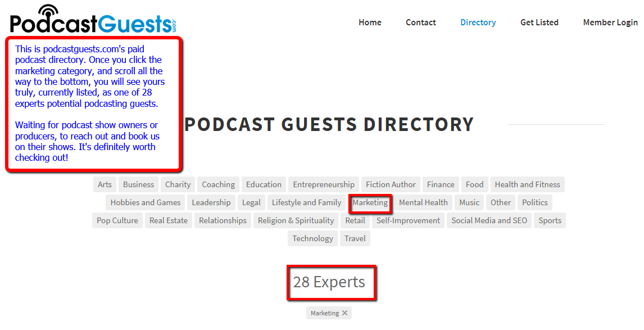The image size is (644, 330).
Task: Enable the Sports category filter
Action: (550, 220)
